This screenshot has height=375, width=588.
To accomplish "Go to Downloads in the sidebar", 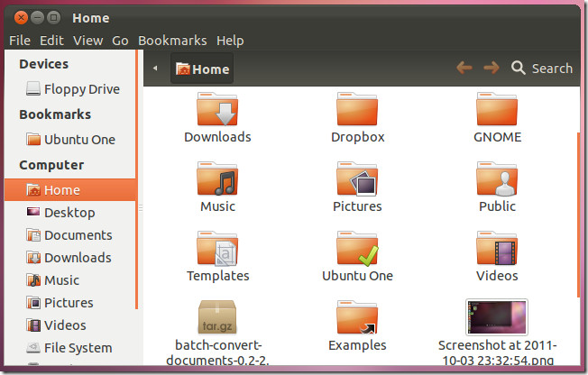I will point(69,258).
